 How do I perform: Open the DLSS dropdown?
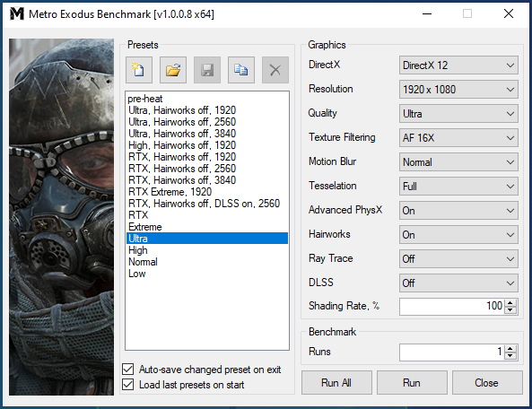point(458,283)
